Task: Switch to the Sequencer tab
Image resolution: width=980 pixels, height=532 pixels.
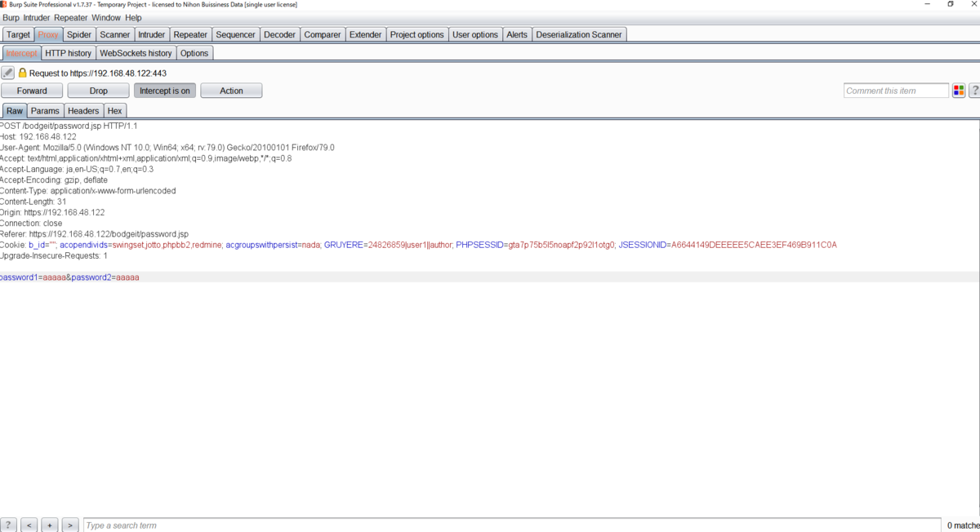Action: 235,34
